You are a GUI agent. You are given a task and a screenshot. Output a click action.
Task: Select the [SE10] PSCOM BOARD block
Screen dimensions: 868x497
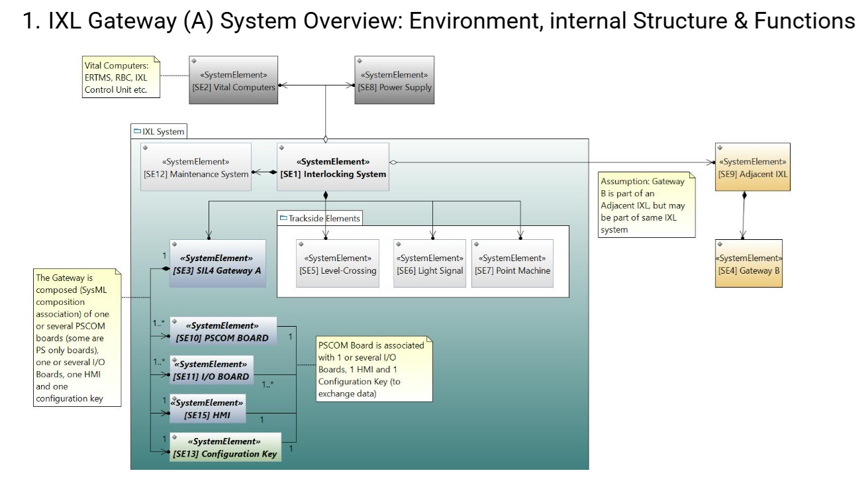tap(224, 331)
